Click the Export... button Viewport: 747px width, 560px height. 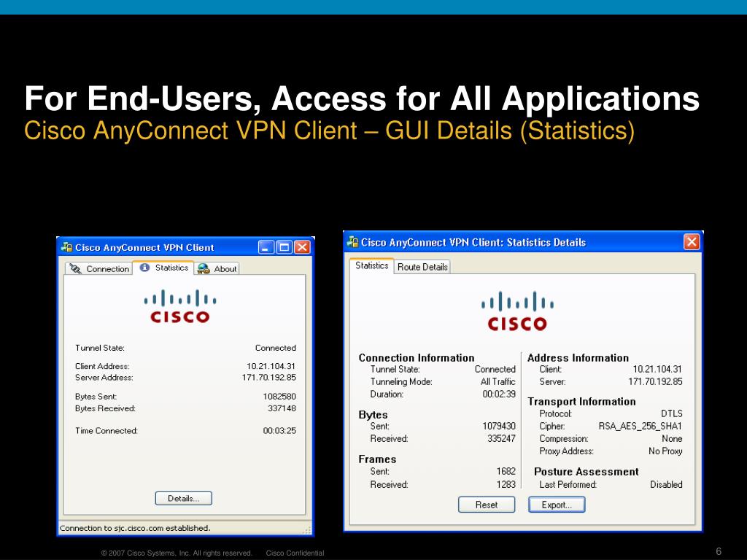point(557,505)
